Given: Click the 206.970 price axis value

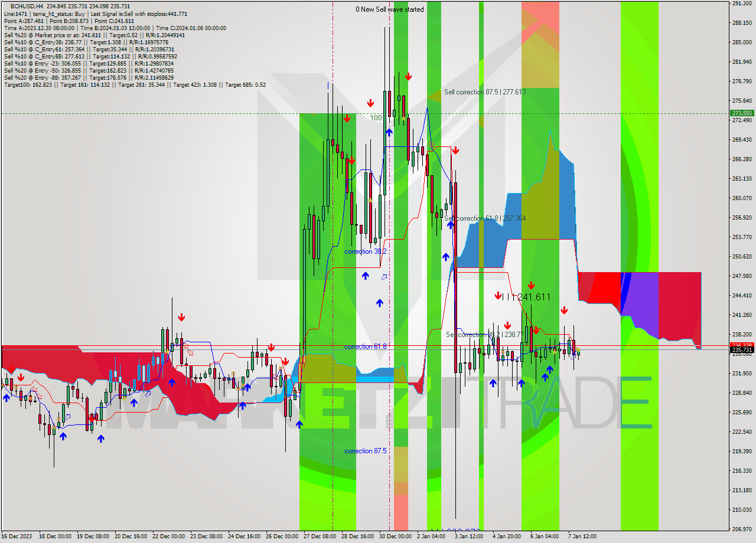Looking at the screenshot, I should 742,529.
